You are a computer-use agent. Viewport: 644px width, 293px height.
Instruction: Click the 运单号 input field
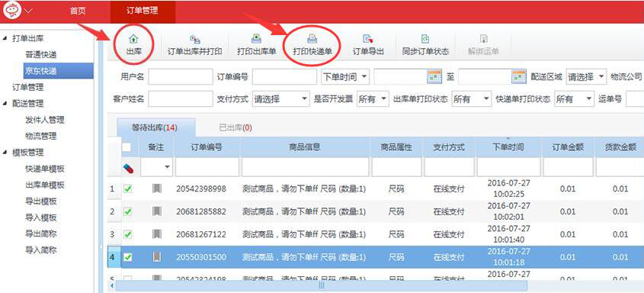635,98
